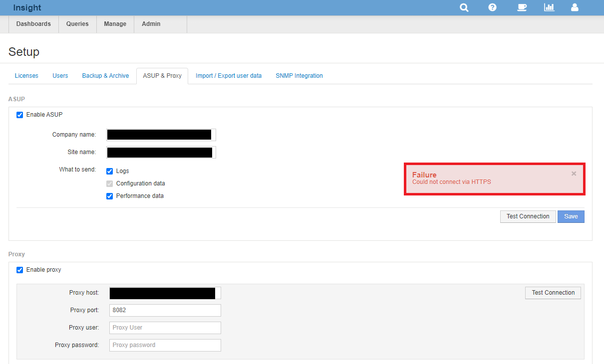604x364 pixels.
Task: Expand the Admin menu
Action: coord(151,24)
